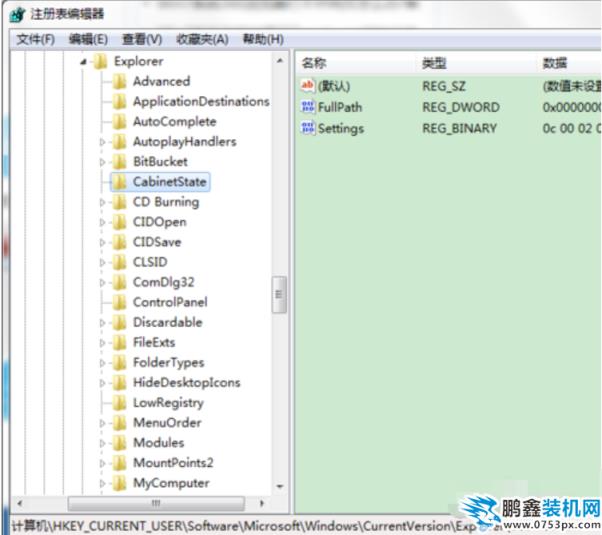Sort values by the 名称 column header
This screenshot has height=535, width=602.
click(x=357, y=63)
